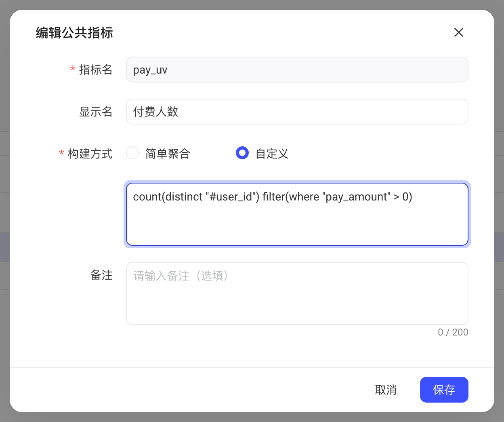Click 保存 to save the metric

pos(444,390)
